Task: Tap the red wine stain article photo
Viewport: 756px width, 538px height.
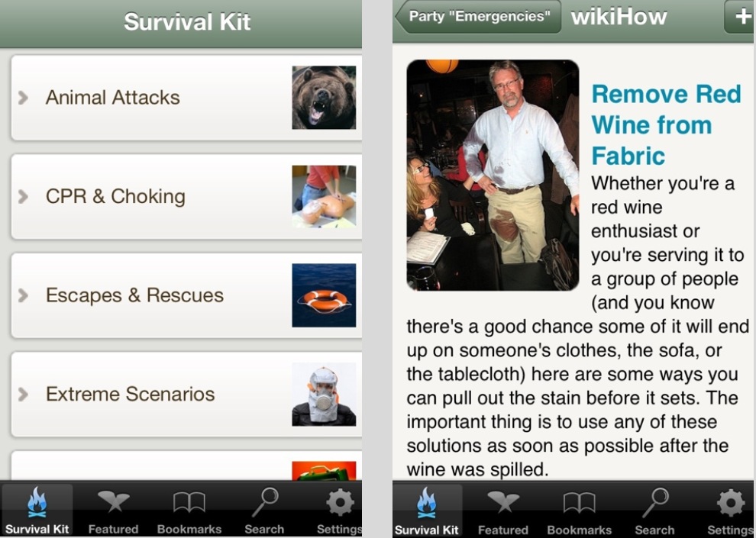Action: coord(493,176)
